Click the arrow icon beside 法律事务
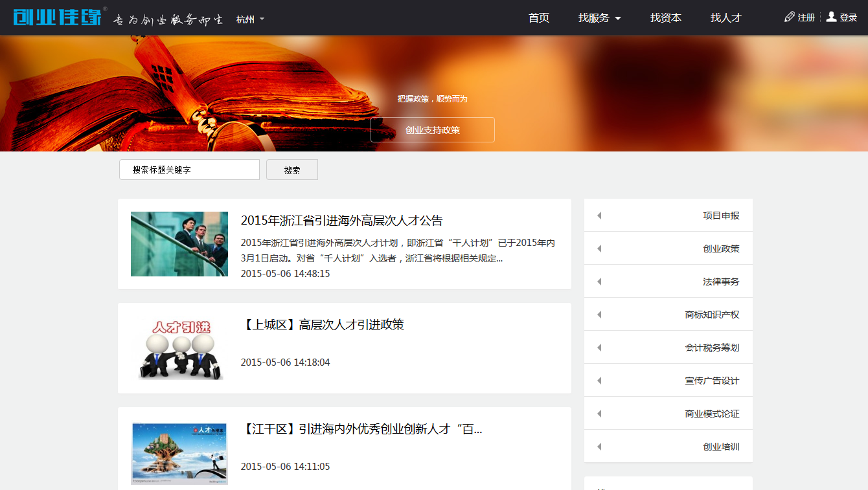 pyautogui.click(x=599, y=282)
